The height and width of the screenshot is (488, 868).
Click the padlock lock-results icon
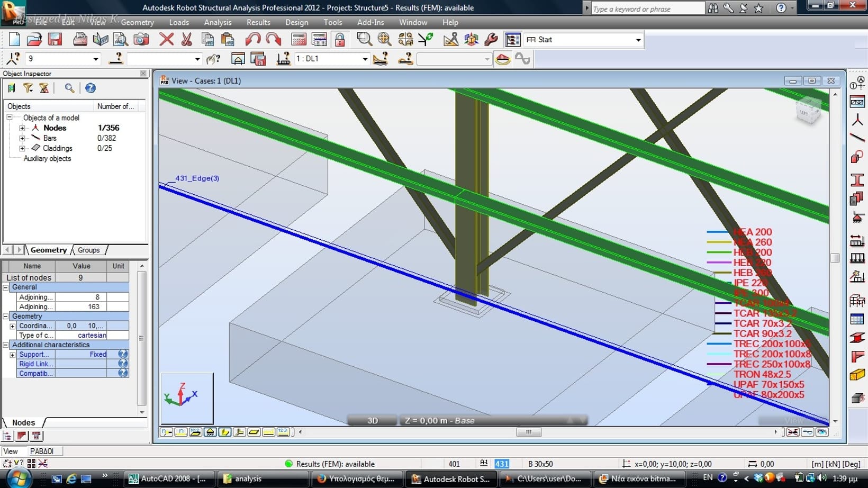[340, 40]
